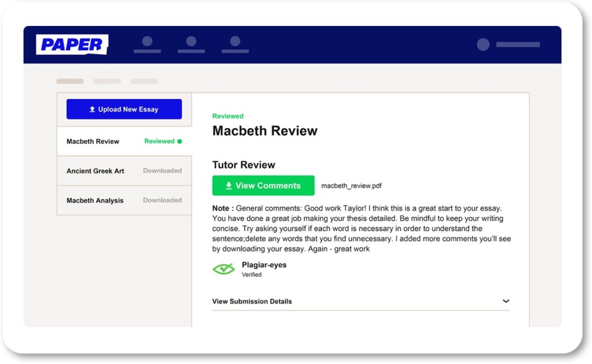Select the Macbeth Analysis essay entry

[x=95, y=200]
